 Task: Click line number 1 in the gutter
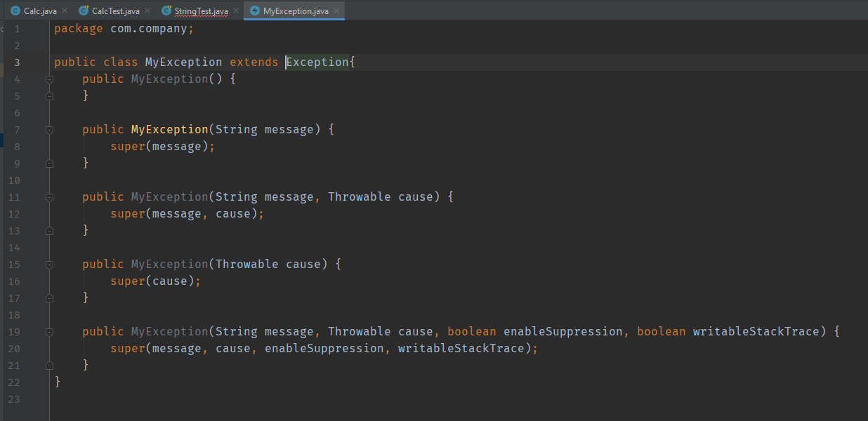coord(17,29)
